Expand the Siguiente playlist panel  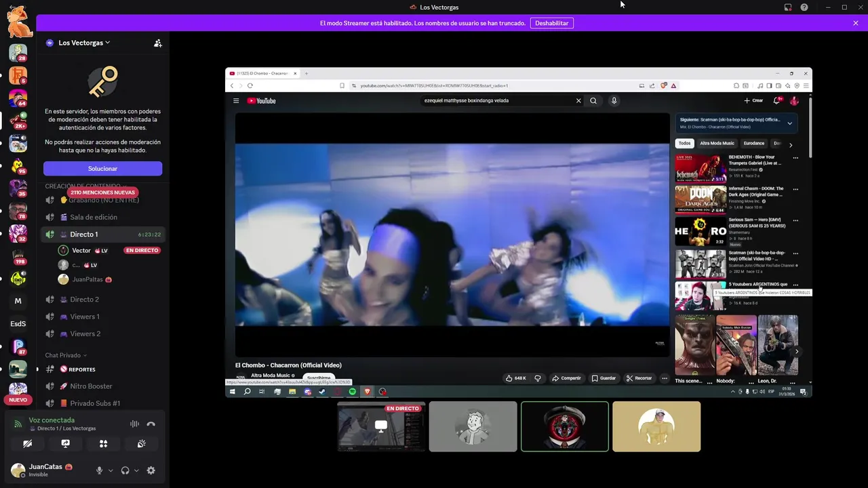pyautogui.click(x=789, y=123)
